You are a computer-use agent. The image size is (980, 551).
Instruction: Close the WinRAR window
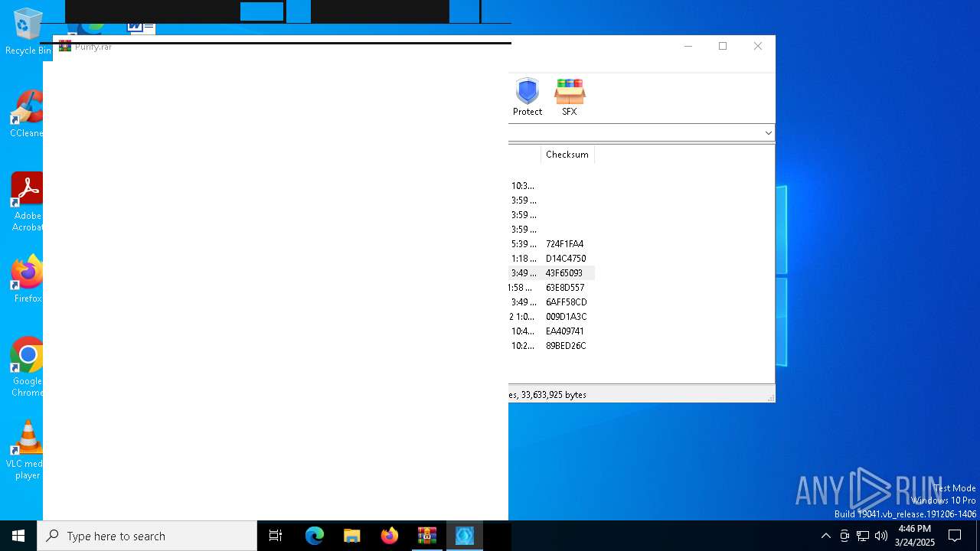click(758, 46)
